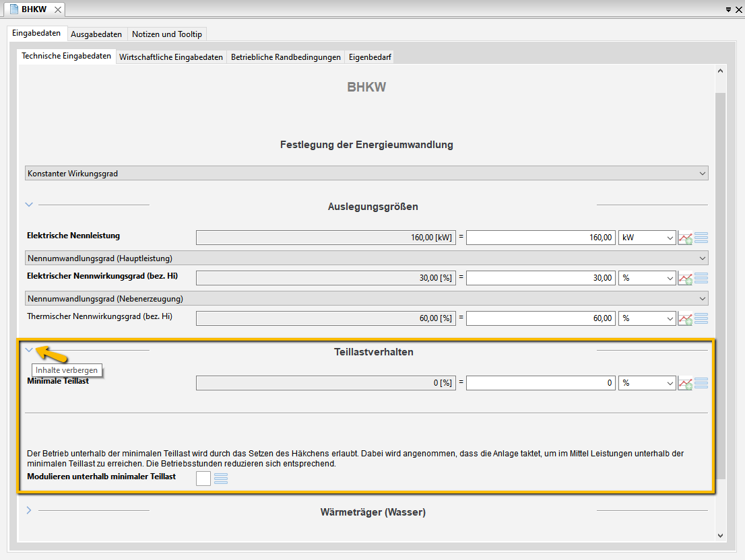The image size is (745, 560).
Task: Open Wirtschaftliche Eingabedaten tab
Action: [x=170, y=57]
